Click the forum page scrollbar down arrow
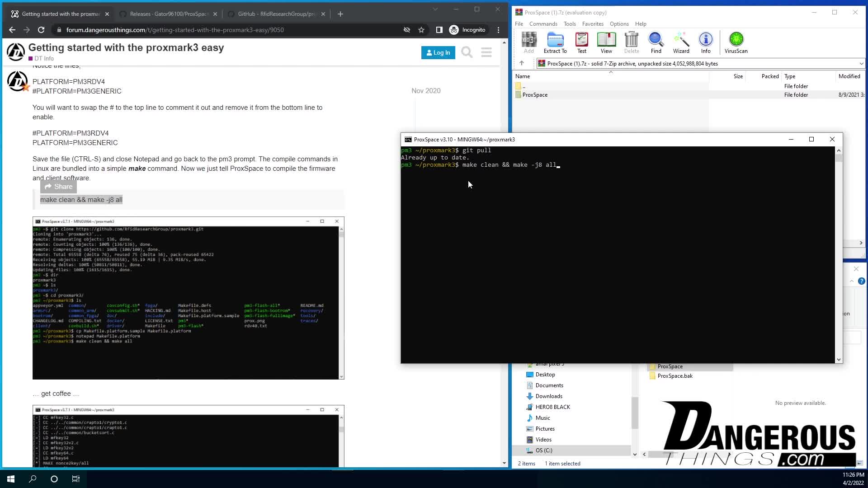Viewport: 868px width, 488px height. [504, 463]
